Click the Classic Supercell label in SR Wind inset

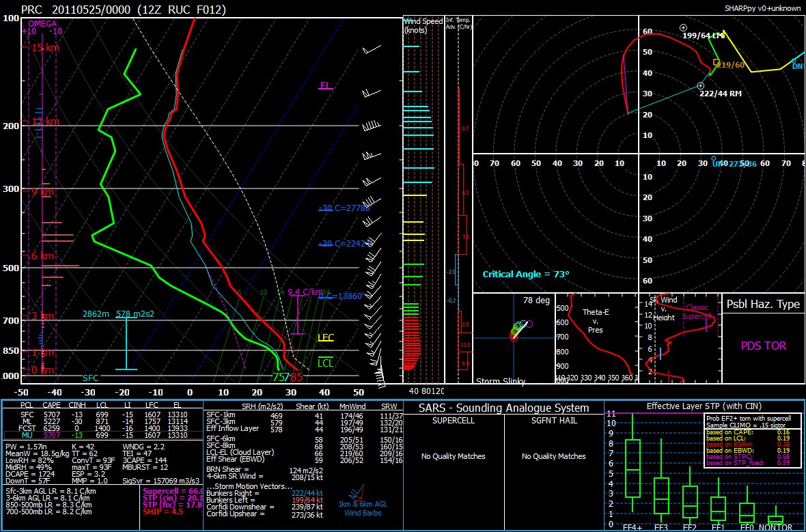697,312
